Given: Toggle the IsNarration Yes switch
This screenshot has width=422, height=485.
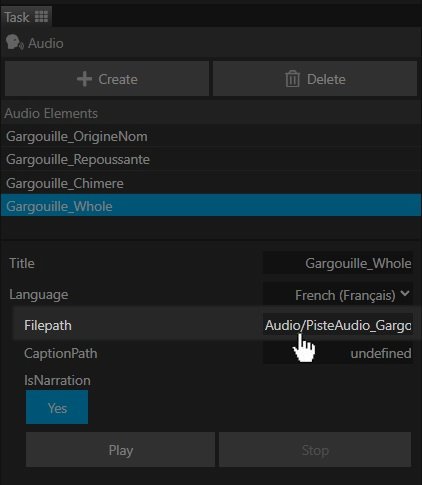Looking at the screenshot, I should point(57,407).
